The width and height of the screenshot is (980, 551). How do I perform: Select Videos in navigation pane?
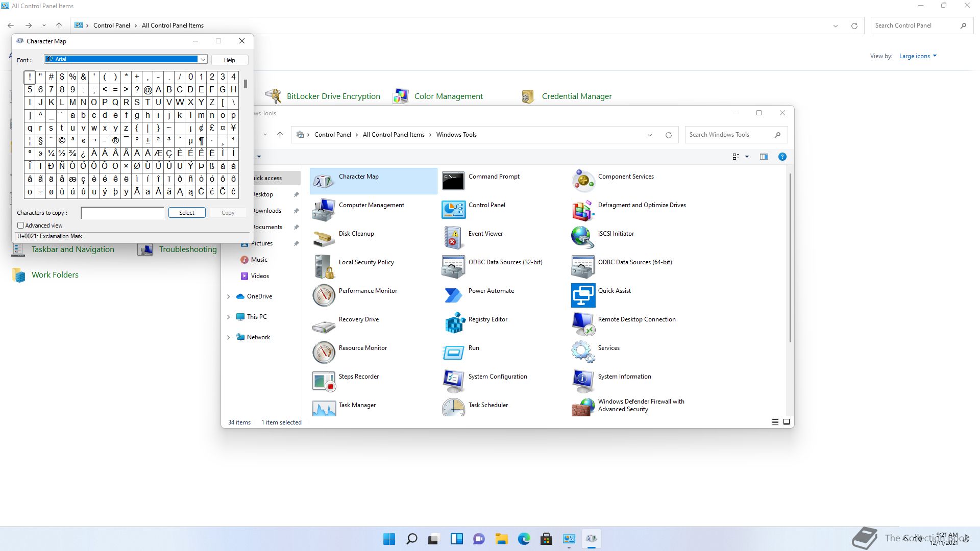click(x=260, y=276)
